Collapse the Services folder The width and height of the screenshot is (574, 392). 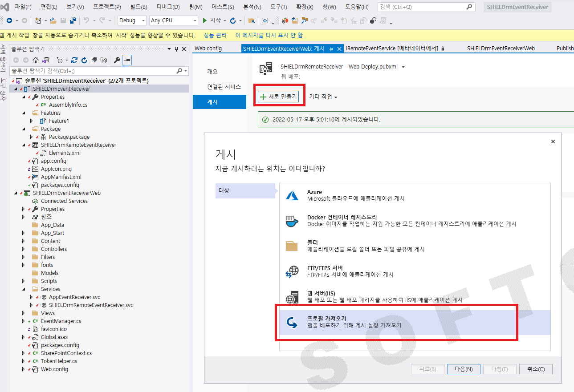(24, 289)
